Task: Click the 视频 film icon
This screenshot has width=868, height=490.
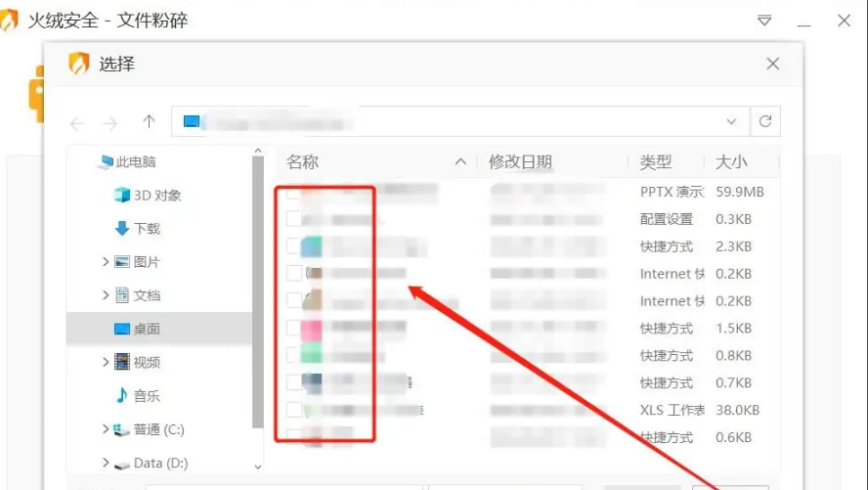Action: pyautogui.click(x=122, y=362)
